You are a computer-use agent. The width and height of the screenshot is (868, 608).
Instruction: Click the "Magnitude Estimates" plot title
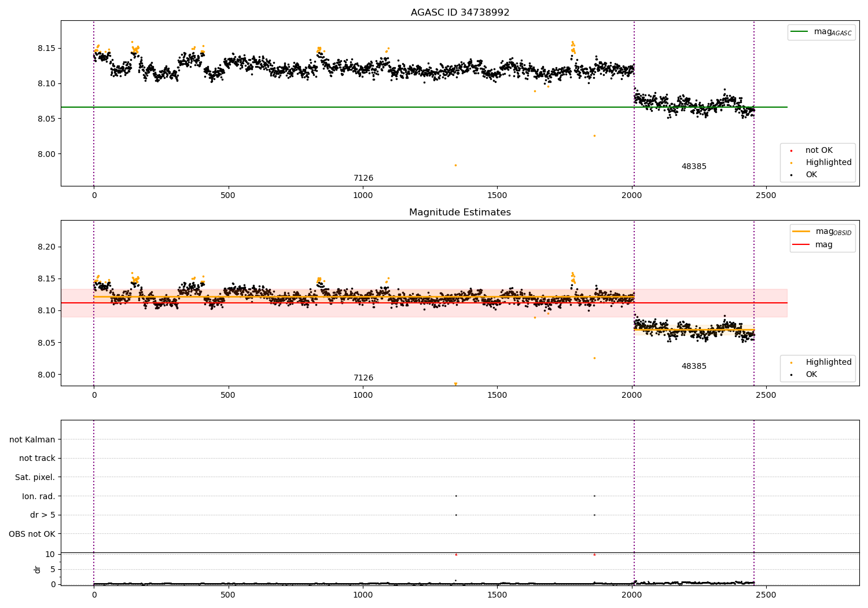coord(460,213)
